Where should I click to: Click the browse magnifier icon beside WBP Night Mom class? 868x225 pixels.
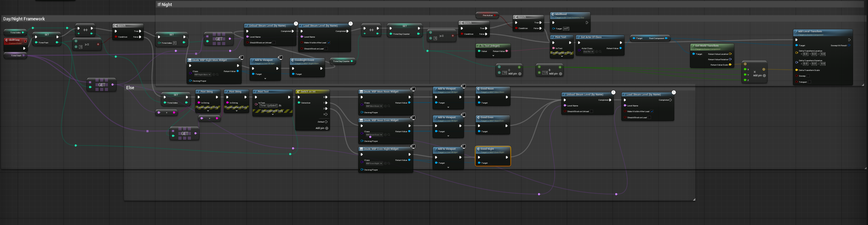(217, 75)
